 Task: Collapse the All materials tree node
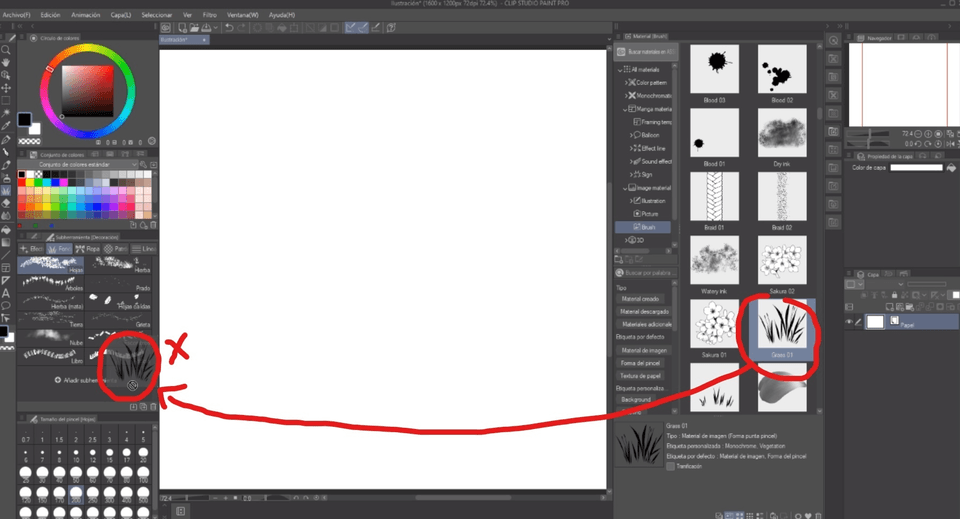point(620,70)
